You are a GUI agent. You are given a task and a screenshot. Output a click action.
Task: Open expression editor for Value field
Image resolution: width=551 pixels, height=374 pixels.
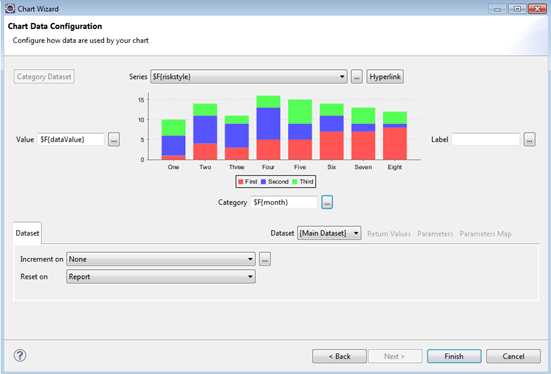(114, 140)
